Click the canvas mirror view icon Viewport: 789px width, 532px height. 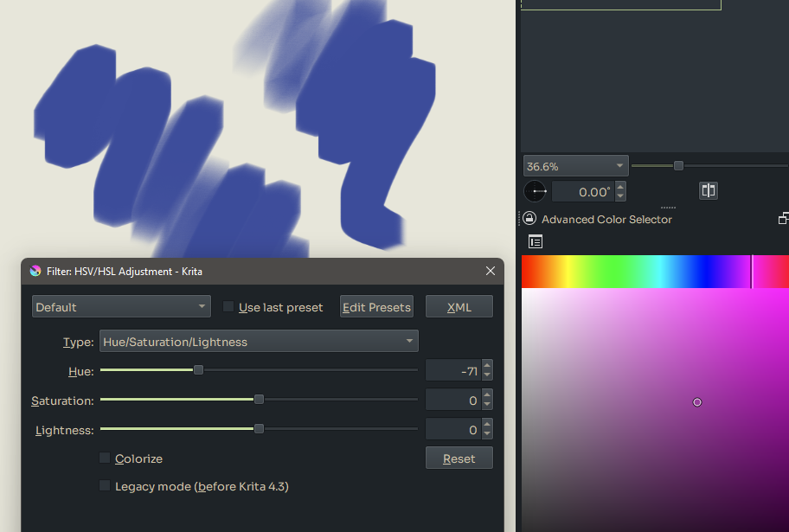point(708,191)
